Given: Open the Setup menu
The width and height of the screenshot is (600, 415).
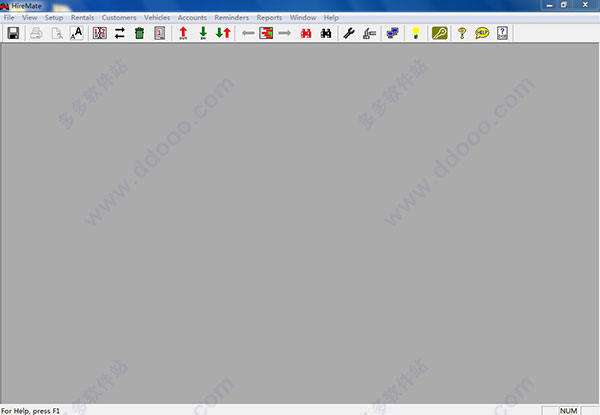Looking at the screenshot, I should tap(54, 18).
